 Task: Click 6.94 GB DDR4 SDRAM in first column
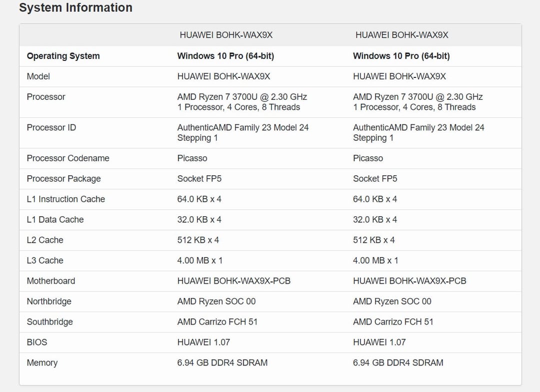pos(222,363)
